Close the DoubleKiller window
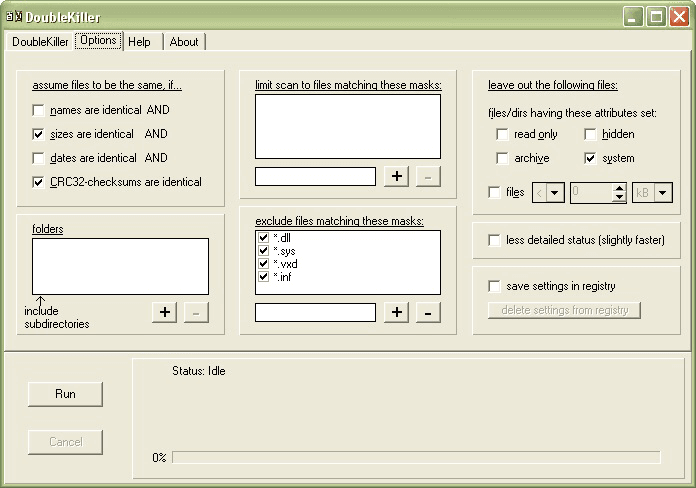 pos(679,17)
